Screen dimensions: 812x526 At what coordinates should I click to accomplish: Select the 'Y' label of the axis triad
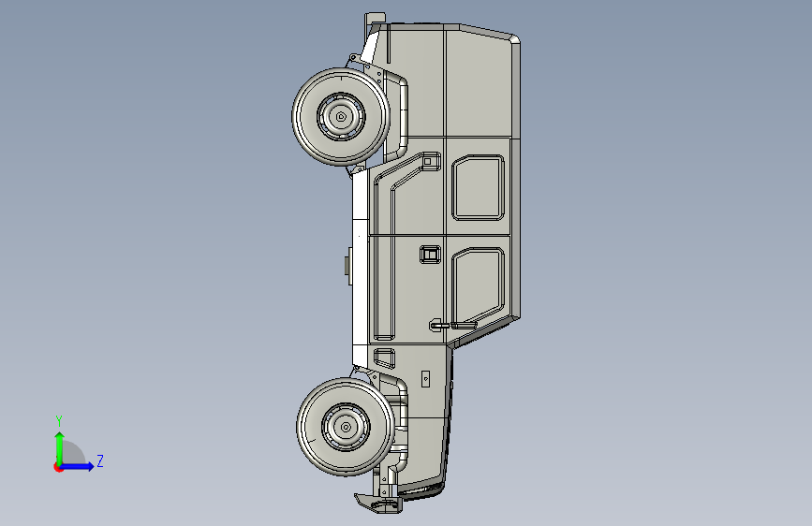click(59, 421)
